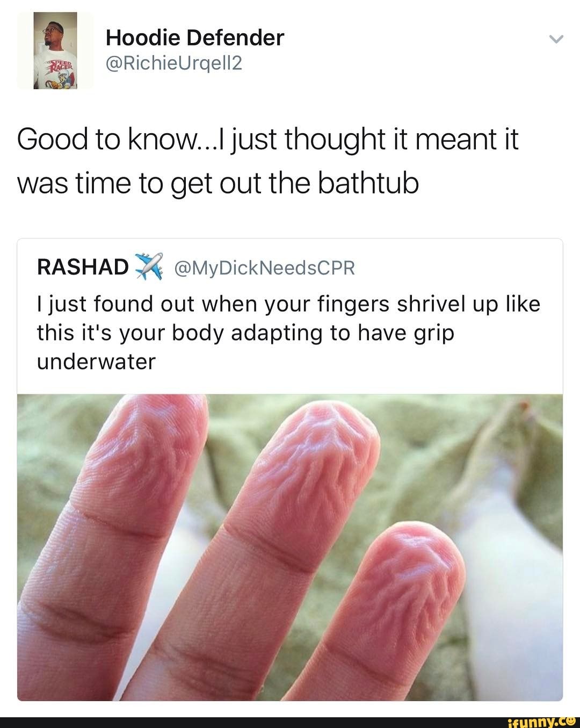Click 'I just found out' quoted text line
The width and height of the screenshot is (580, 728).
tap(288, 304)
